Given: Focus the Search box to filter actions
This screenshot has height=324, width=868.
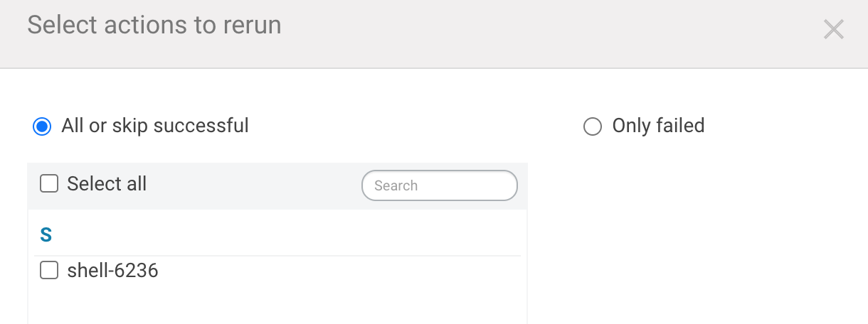Looking at the screenshot, I should pyautogui.click(x=439, y=185).
